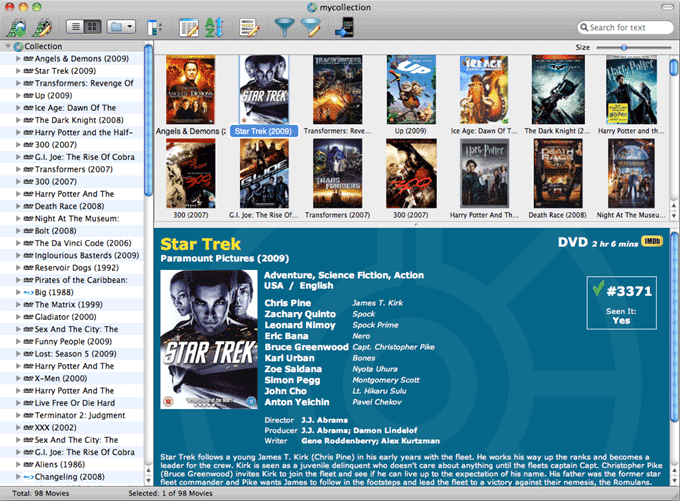Click the sidebar vertical scrollbar
The image size is (680, 501).
click(x=148, y=119)
